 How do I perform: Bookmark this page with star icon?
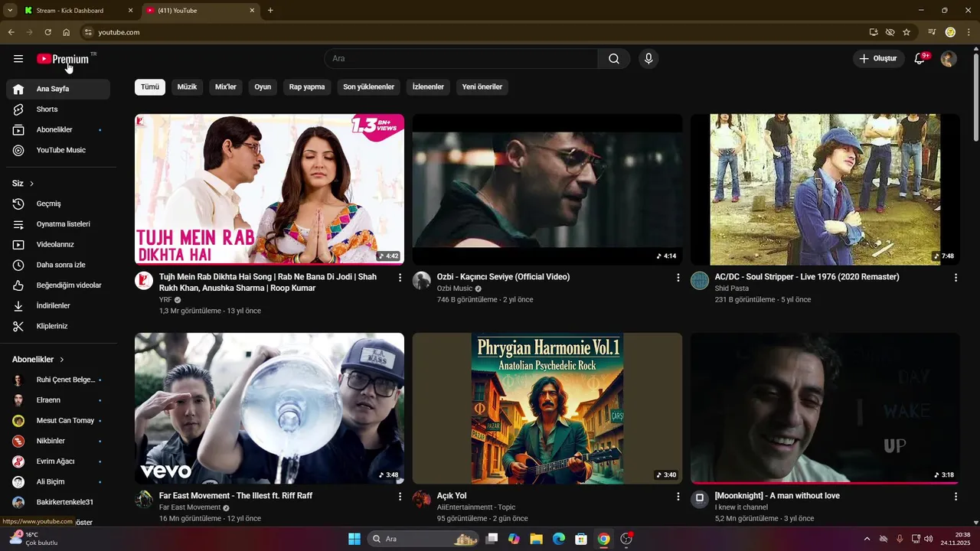pos(906,32)
